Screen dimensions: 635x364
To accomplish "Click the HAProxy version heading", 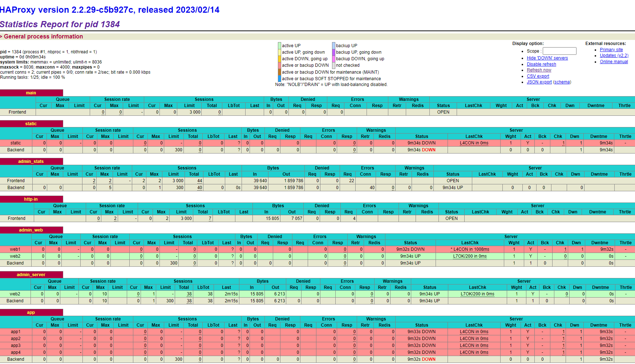I will click(110, 10).
